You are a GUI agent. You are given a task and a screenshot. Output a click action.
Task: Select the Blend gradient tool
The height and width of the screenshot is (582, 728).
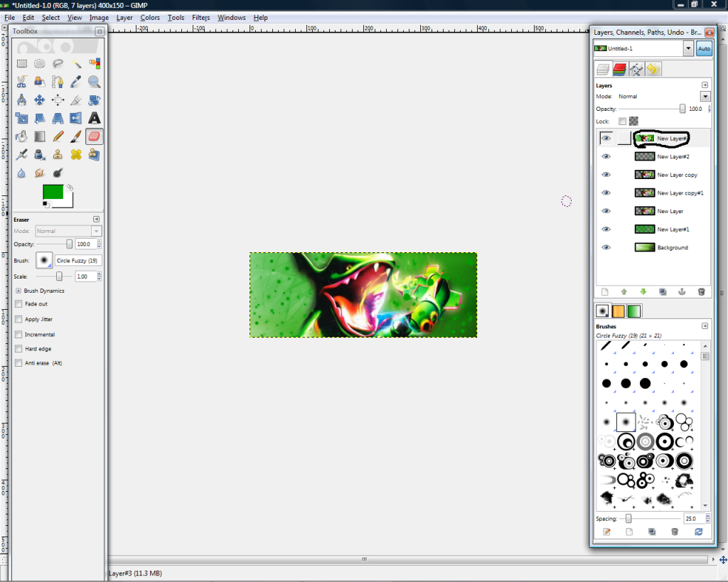click(x=40, y=136)
